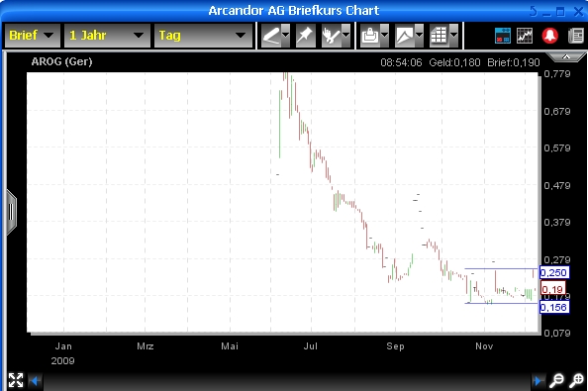This screenshot has width=588, height=391.
Task: Open the drawing tool options arrow
Action: click(286, 36)
